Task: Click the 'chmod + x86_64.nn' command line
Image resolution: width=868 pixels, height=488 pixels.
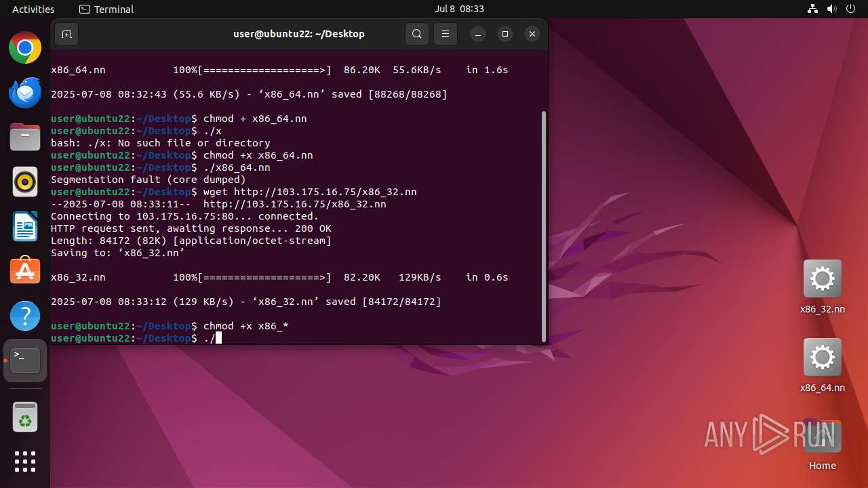Action: click(179, 119)
